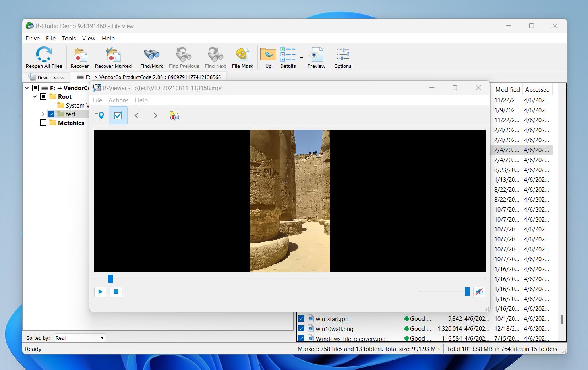Viewport: 588px width, 370px height.
Task: Select the Details view icon
Action: click(288, 58)
